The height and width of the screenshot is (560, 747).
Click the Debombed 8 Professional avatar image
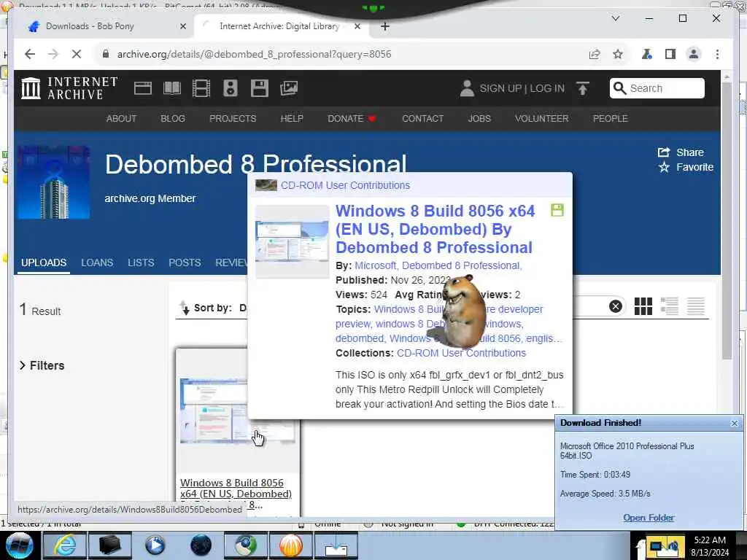(54, 182)
